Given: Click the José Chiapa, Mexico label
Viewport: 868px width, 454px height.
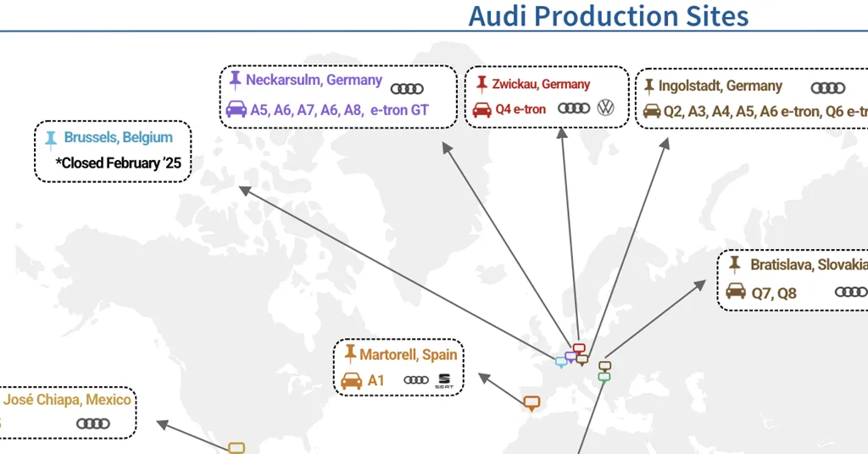Looking at the screenshot, I should click(67, 400).
